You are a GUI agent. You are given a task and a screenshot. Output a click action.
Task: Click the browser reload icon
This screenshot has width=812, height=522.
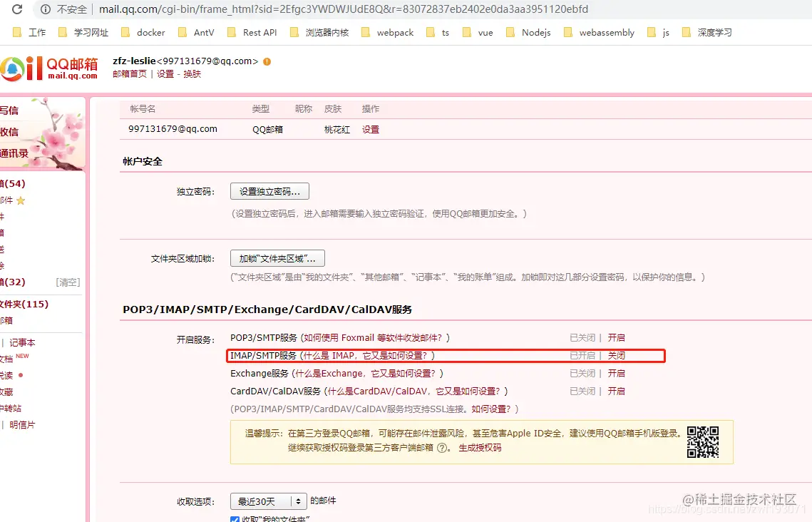16,9
